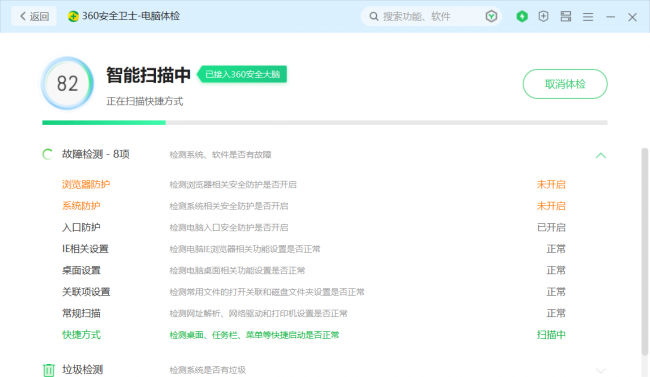Click the score circle showing 82
This screenshot has width=650, height=377.
[67, 83]
